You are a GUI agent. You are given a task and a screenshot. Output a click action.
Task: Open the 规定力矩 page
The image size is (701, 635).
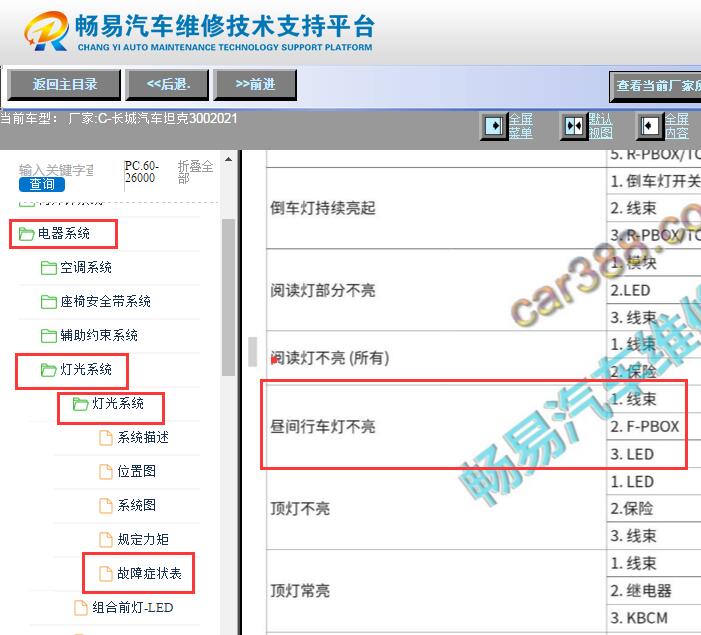[x=143, y=539]
